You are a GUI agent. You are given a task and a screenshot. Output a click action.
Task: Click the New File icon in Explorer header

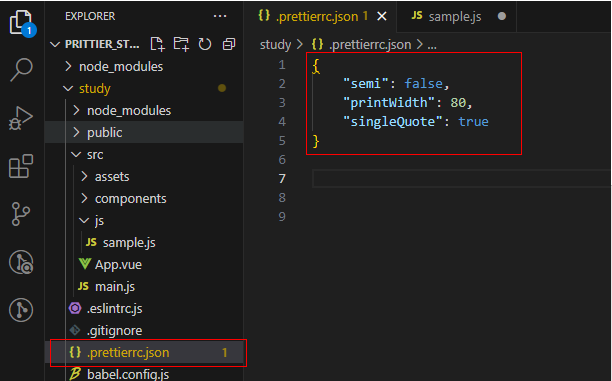point(157,44)
